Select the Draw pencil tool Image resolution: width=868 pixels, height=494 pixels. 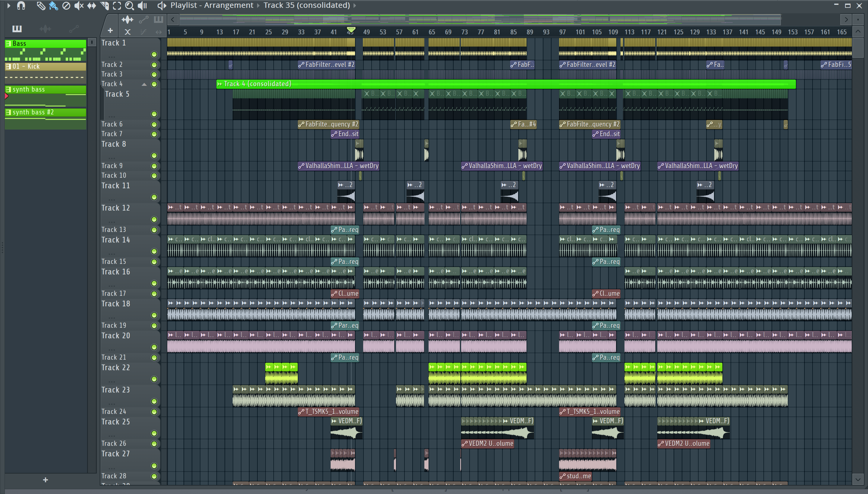pos(41,5)
